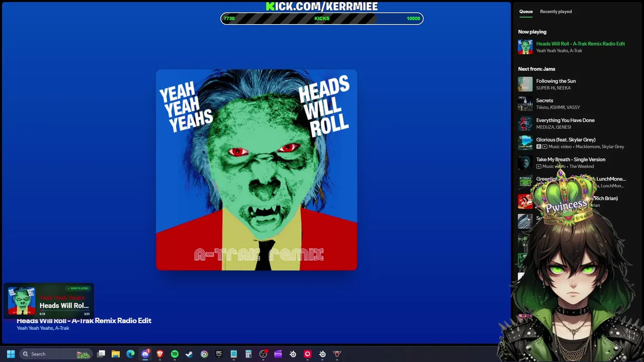
Task: Open Macklemore, Skylar Grey artist link
Action: (600, 147)
